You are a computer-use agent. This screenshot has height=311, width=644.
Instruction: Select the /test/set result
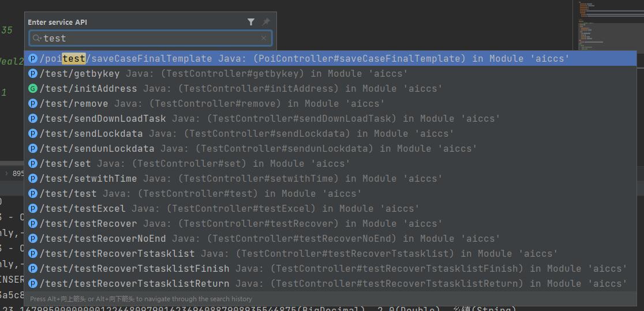(330, 163)
